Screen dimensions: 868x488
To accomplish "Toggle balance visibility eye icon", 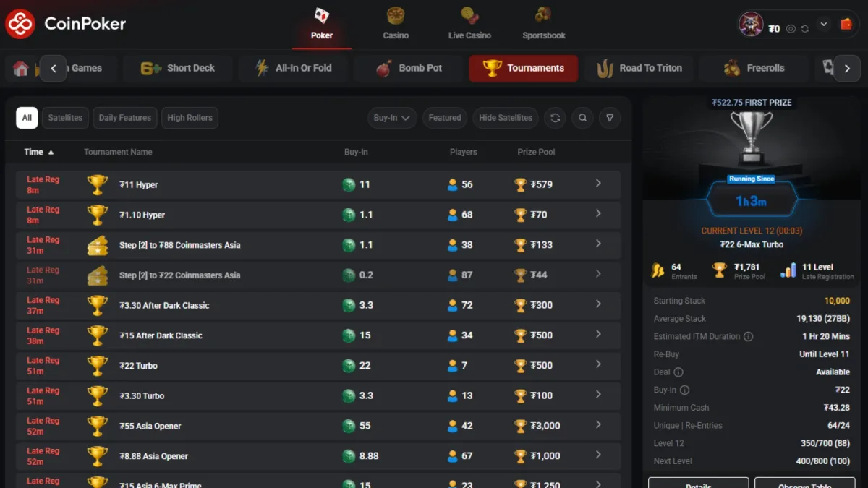I will point(791,29).
